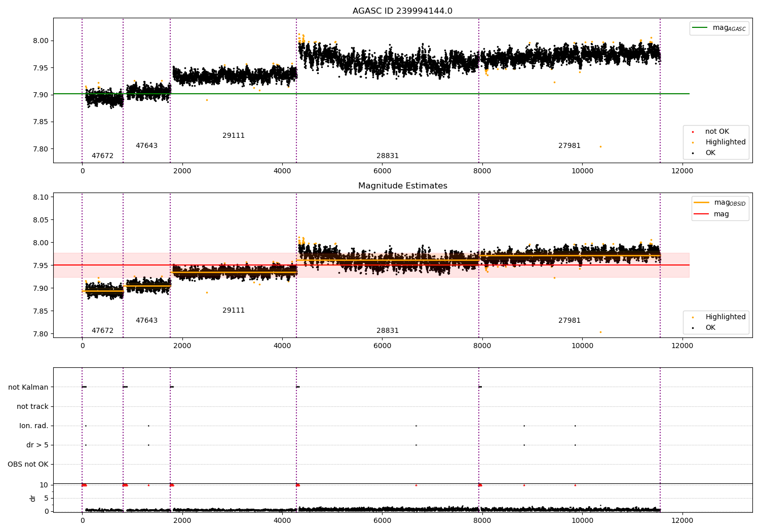760x532 pixels.
Task: Select the "OBS not OK" axis label
Action: tap(28, 465)
